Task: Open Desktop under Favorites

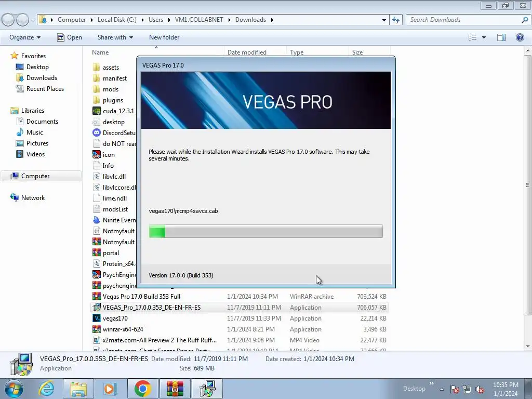Action: click(37, 67)
